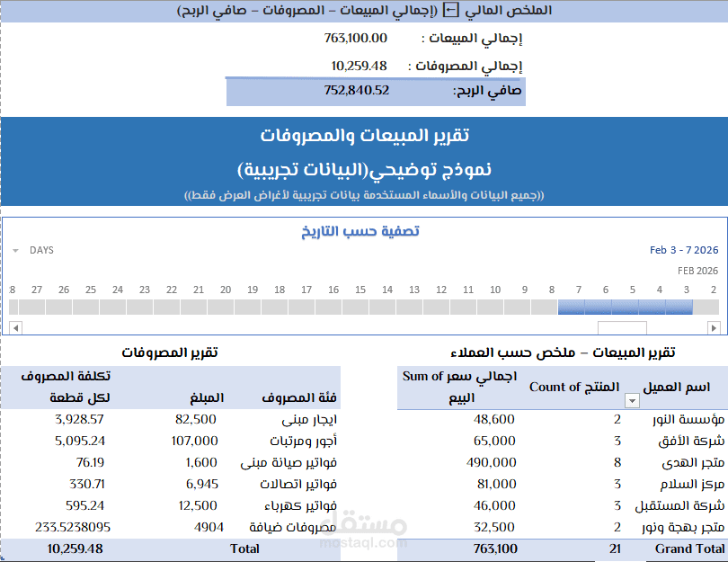This screenshot has width=728, height=562.
Task: Select the 81,000 sales value
Action: point(496,484)
